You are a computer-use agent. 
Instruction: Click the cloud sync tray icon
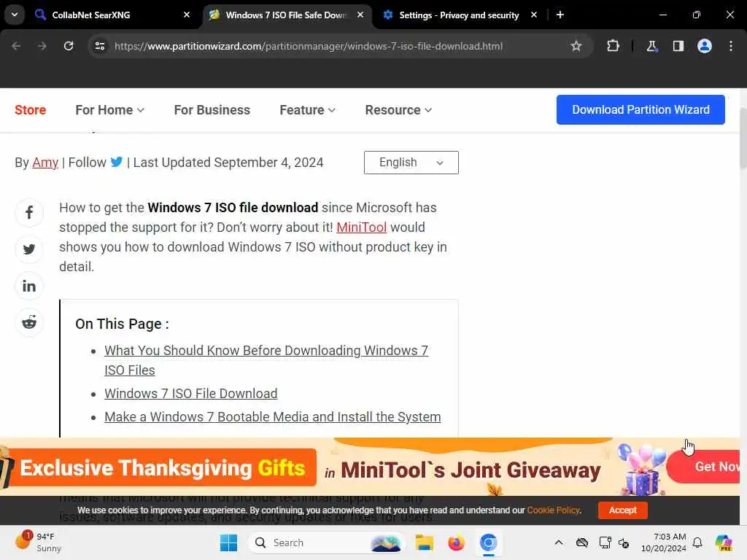(x=581, y=542)
